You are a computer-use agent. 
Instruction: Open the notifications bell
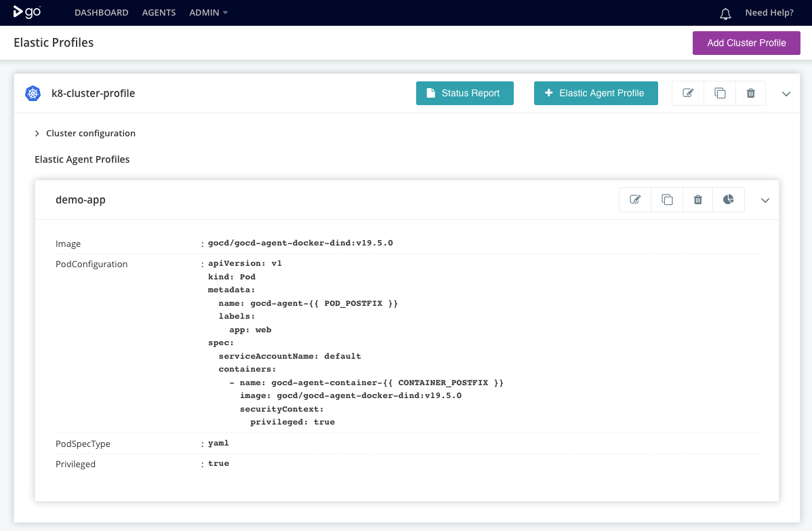725,12
